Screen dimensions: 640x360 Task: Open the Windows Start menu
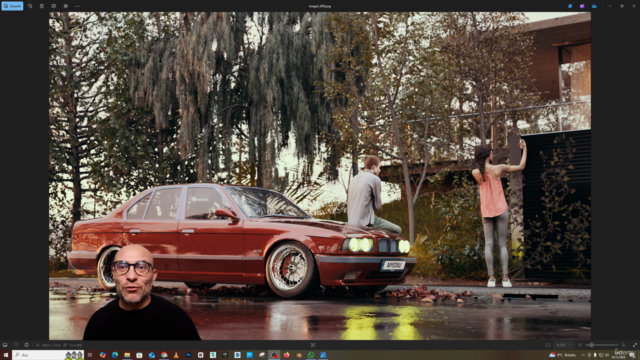(x=5, y=355)
